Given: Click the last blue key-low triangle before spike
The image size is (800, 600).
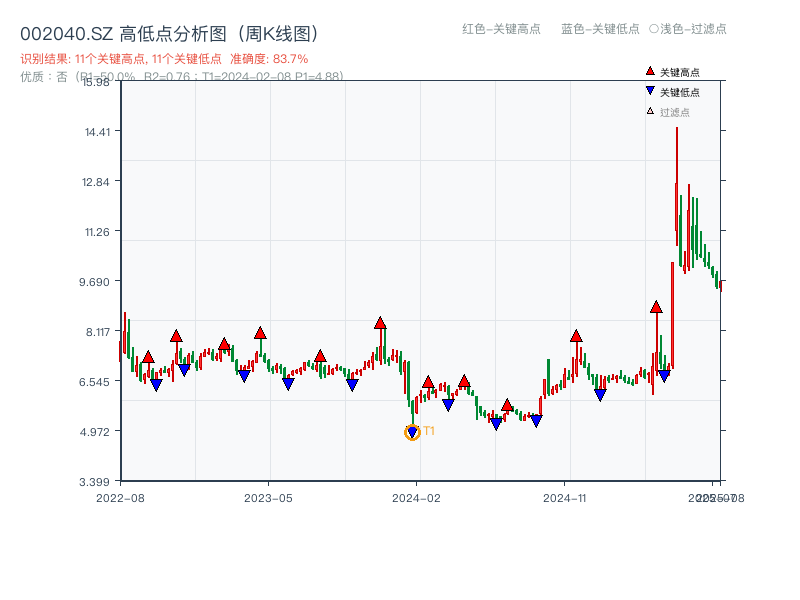Looking at the screenshot, I should pos(664,376).
